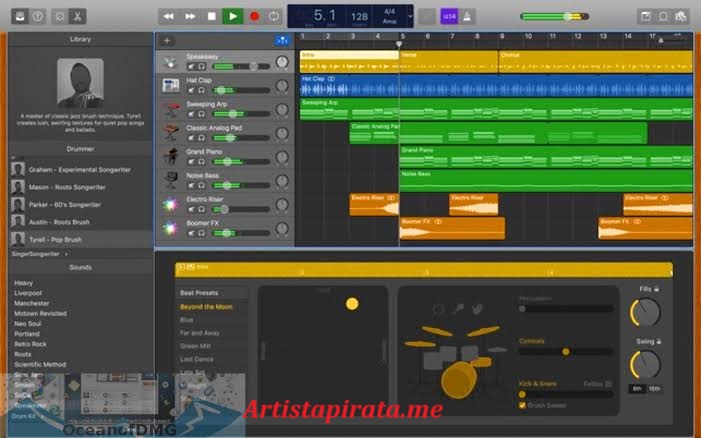Open the Library panel button
The height and width of the screenshot is (438, 701).
point(20,17)
